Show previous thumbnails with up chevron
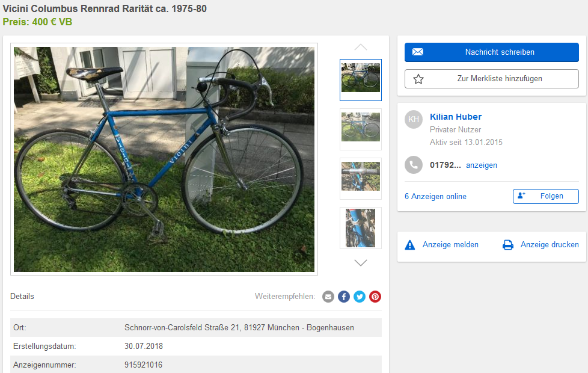Viewport: 588px width, 373px height. (361, 48)
